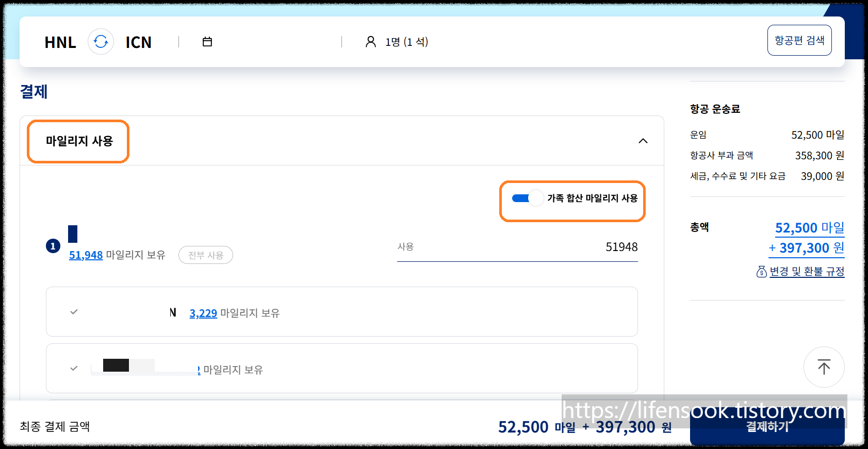Click the passenger person icon
Screen dimensions: 868x449
pyautogui.click(x=370, y=42)
